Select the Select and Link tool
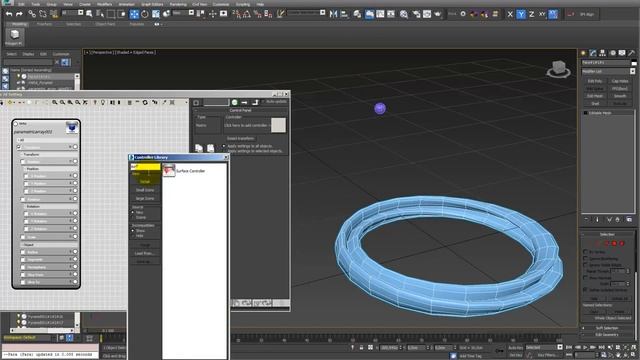Image resolution: width=640 pixels, height=360 pixels. click(x=32, y=14)
